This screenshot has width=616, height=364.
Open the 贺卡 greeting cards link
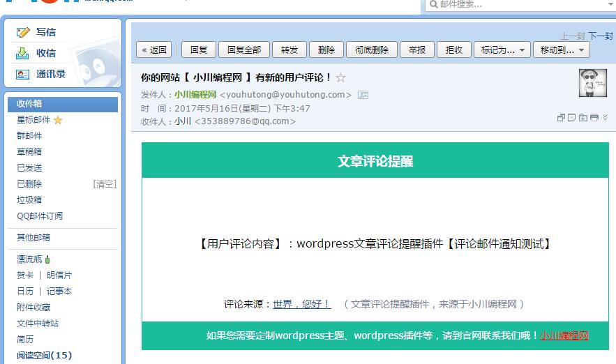(25, 275)
